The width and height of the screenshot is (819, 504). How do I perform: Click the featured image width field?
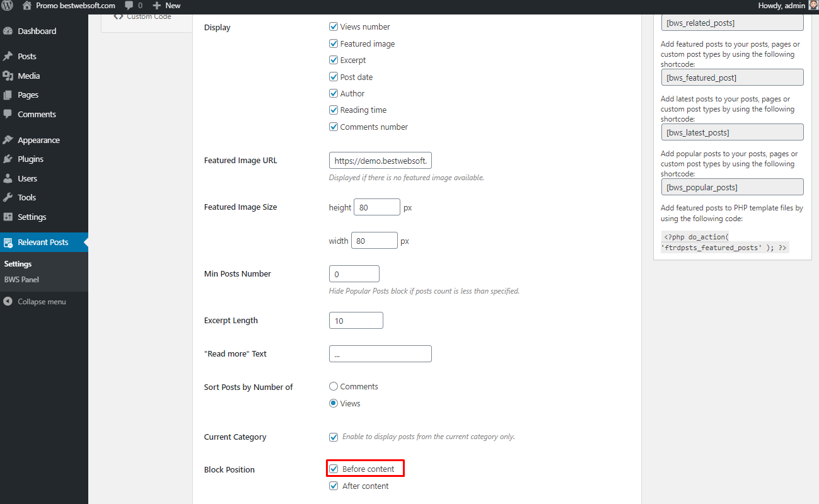tap(375, 241)
